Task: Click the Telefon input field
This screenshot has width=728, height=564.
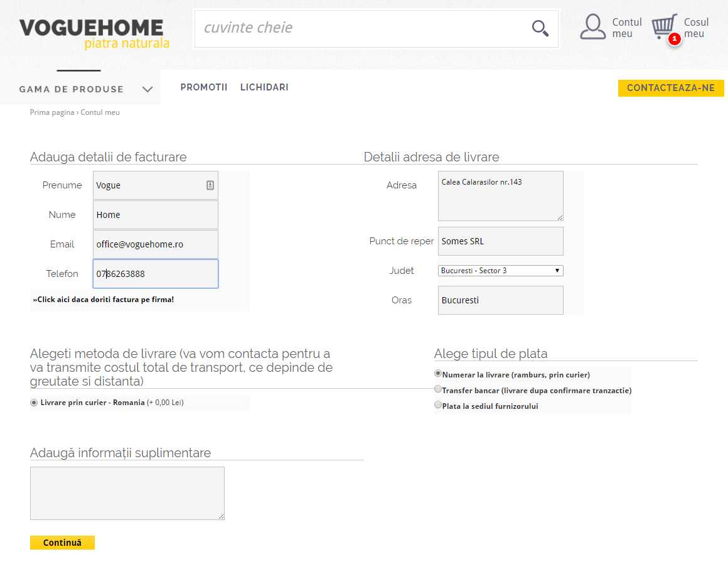Action: click(x=155, y=274)
